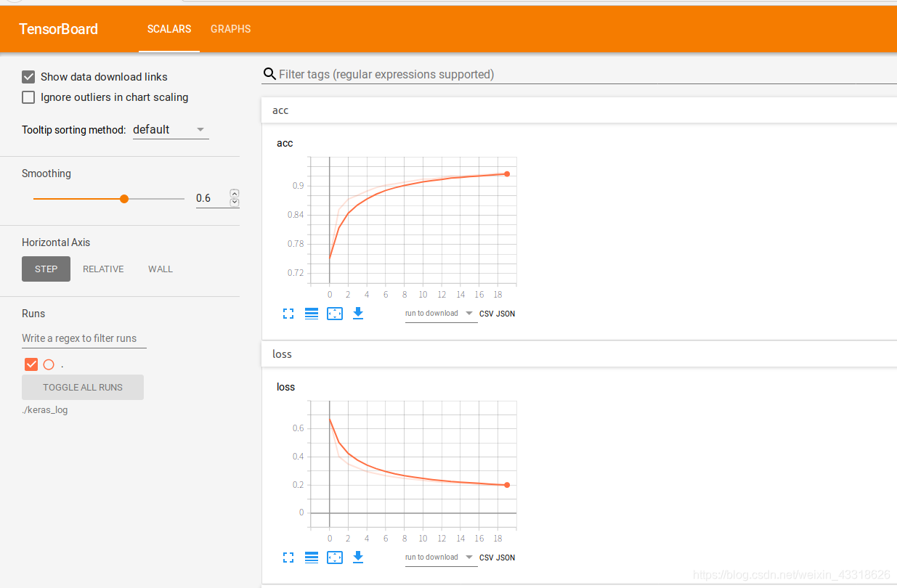Click the final data point on acc curve
897x588 pixels.
(x=507, y=173)
